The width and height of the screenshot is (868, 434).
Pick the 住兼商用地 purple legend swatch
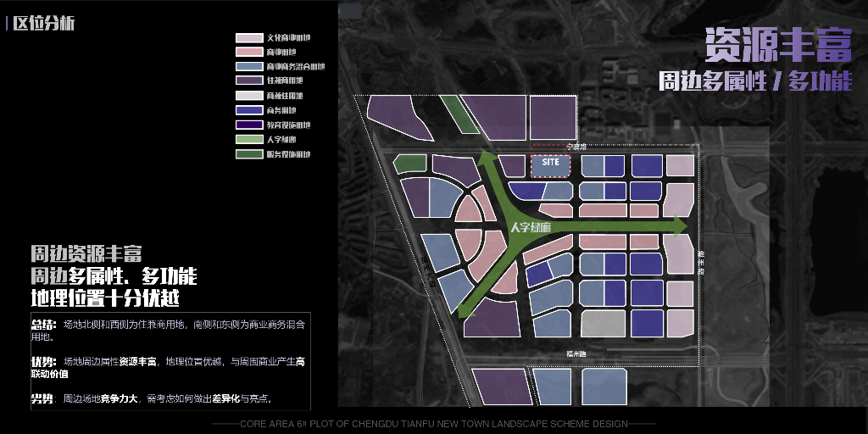249,81
